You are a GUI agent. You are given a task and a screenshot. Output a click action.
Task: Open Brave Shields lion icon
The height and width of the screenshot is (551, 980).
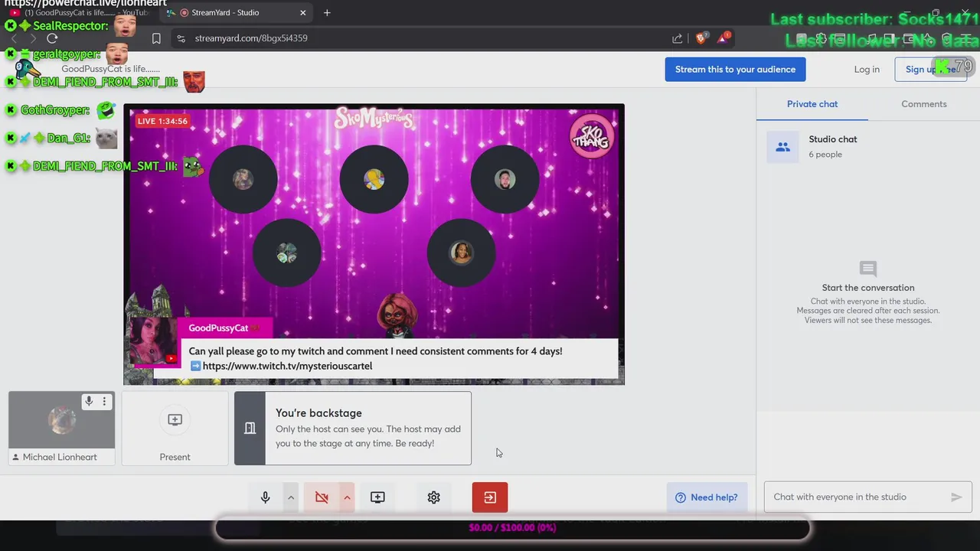coord(701,38)
